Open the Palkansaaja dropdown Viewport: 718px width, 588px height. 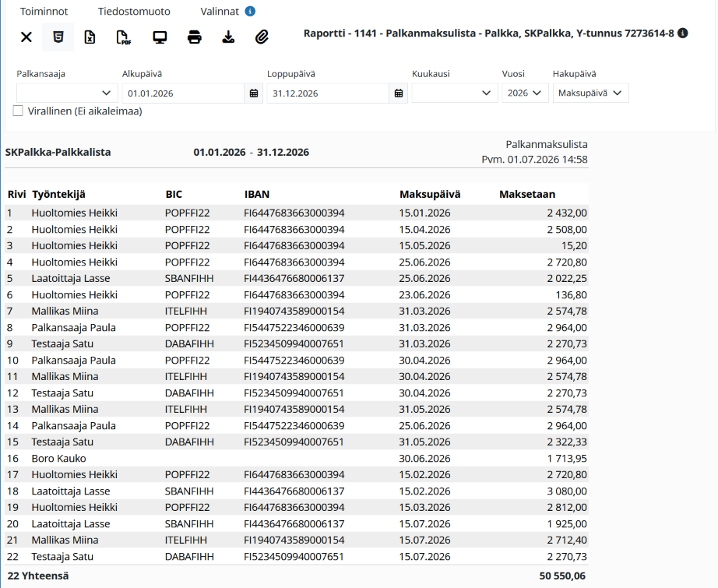[67, 93]
